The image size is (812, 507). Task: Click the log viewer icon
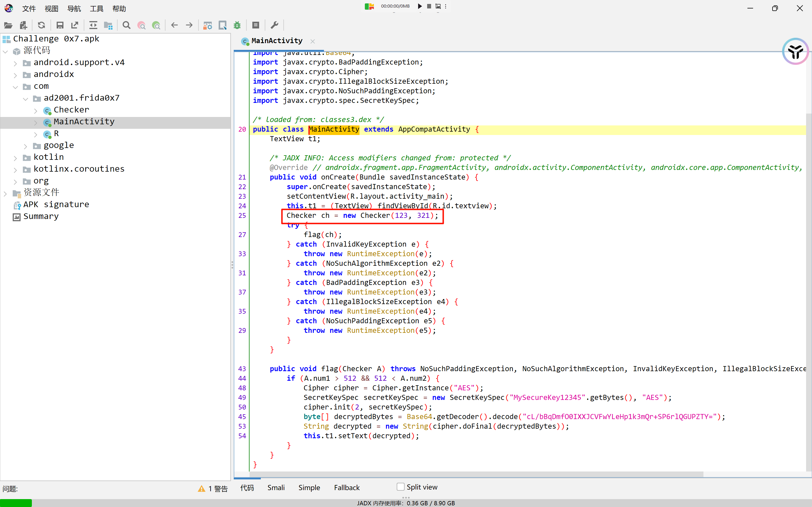tap(255, 25)
